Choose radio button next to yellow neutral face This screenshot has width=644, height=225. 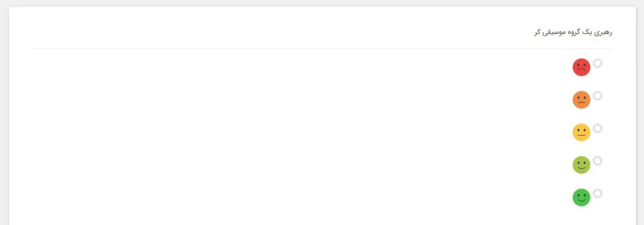click(598, 128)
